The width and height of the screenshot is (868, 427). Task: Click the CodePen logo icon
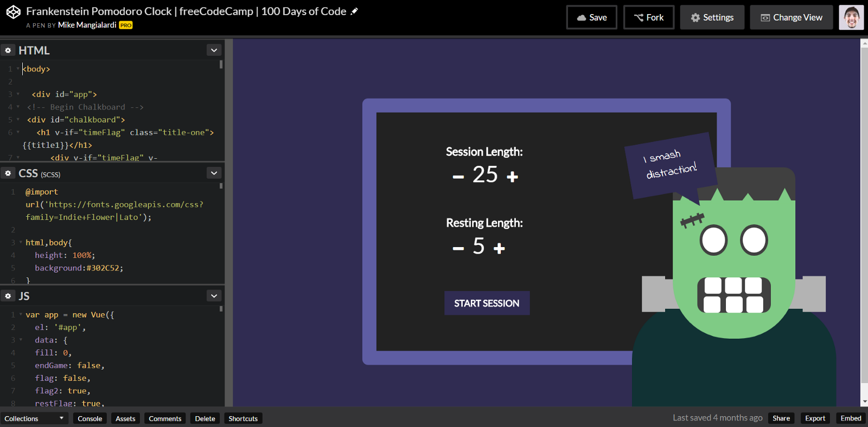point(14,12)
